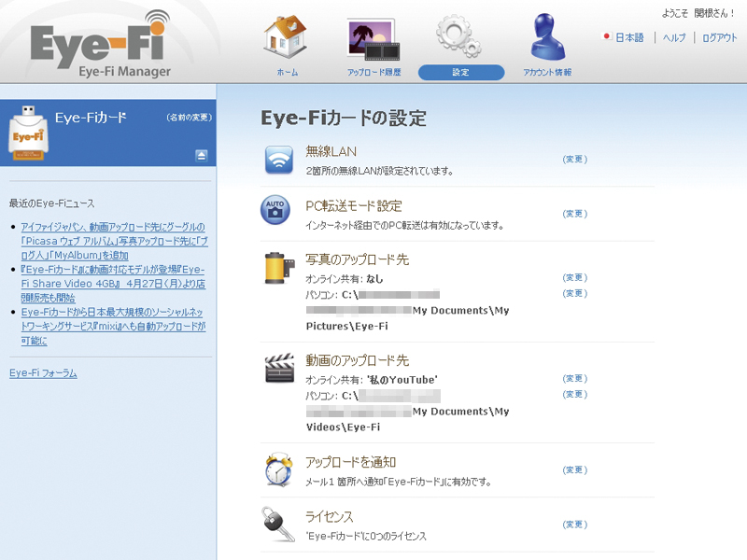This screenshot has width=747, height=560.
Task: Click the アップロードを通知 heading
Action: (351, 462)
